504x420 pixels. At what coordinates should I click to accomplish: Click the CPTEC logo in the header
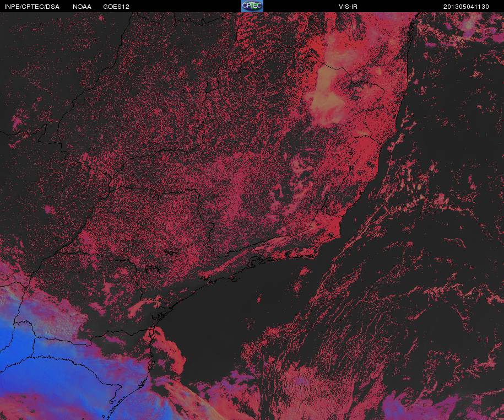pyautogui.click(x=252, y=6)
